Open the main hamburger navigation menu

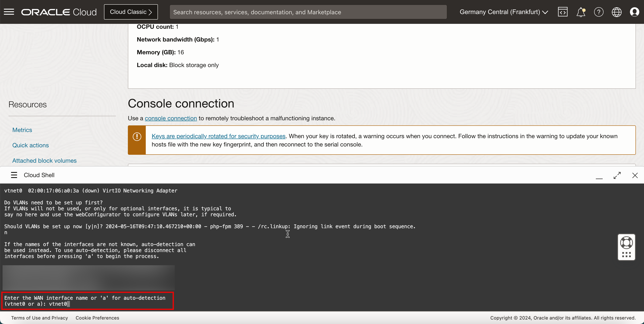coord(9,12)
